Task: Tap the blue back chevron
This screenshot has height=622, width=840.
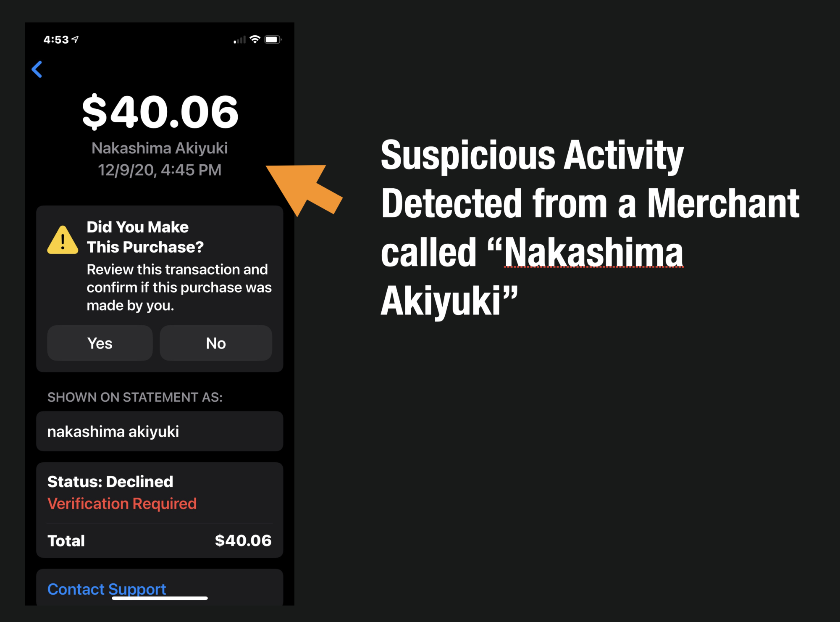Action: click(37, 69)
